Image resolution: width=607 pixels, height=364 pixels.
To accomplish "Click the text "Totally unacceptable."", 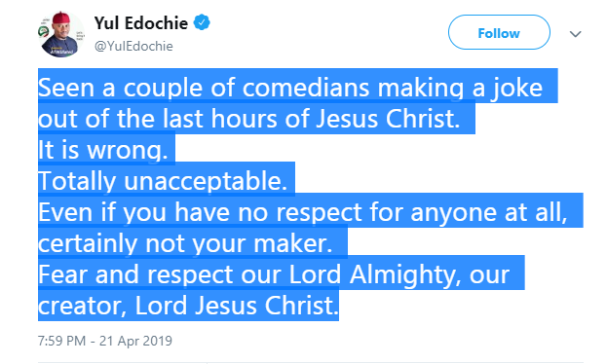I will click(x=163, y=181).
